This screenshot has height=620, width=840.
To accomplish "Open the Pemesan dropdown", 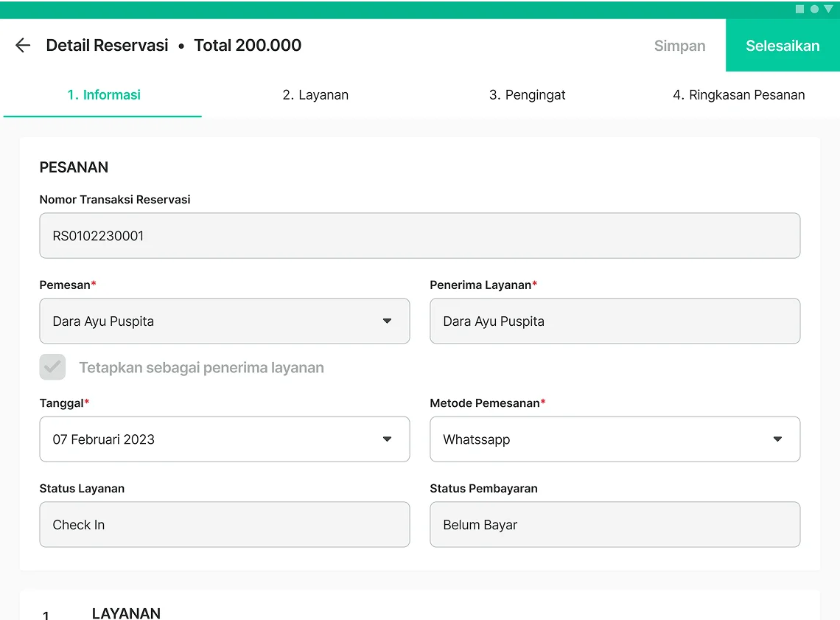I will tap(224, 321).
